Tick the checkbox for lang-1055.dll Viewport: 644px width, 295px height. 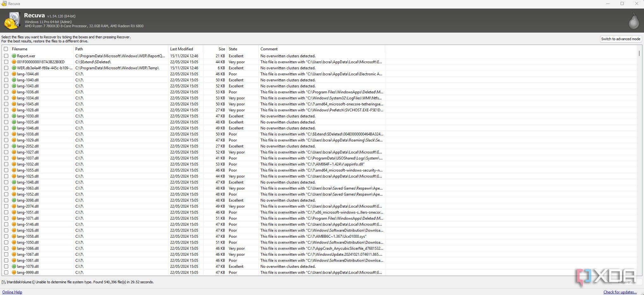(x=6, y=170)
